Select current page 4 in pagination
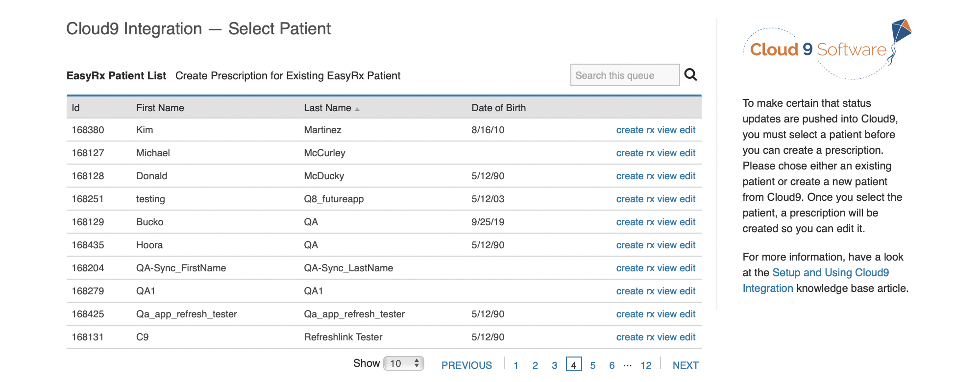This screenshot has width=980, height=382. [x=574, y=364]
